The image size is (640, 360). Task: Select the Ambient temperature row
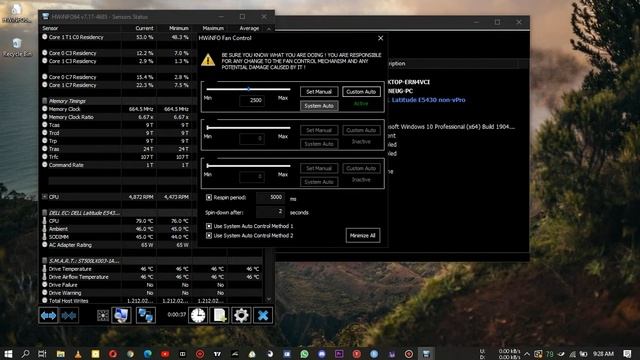click(116, 229)
